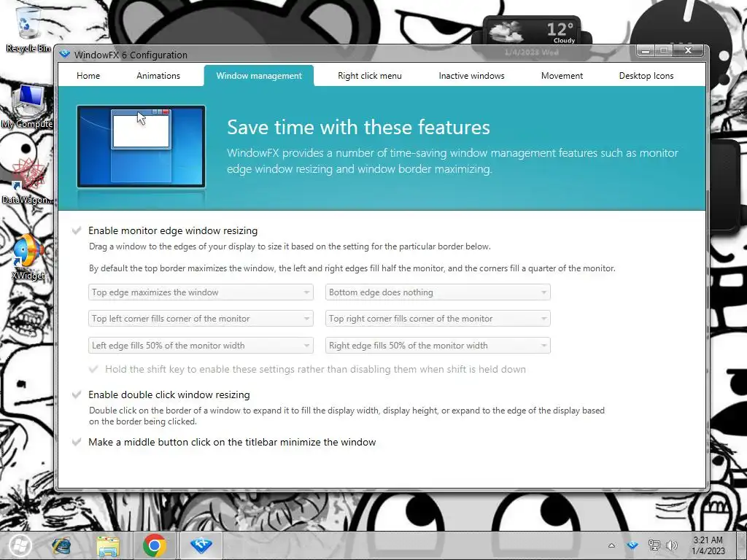
Task: Click the text starting Drag a window to the edges
Action: (x=290, y=246)
